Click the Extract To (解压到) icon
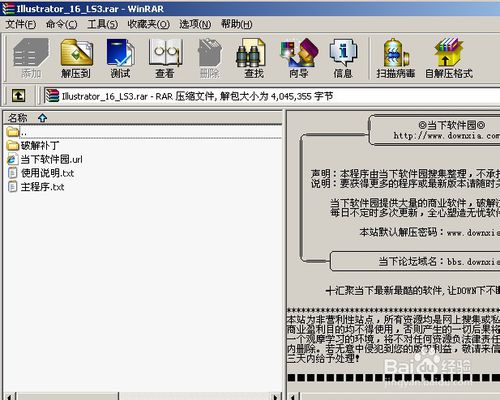 click(x=76, y=58)
